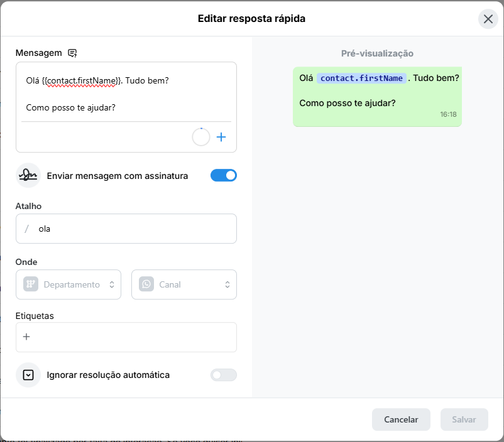Screen dimensions: 504x442
Task: Click the Pré-visualização heading
Action: 377,53
